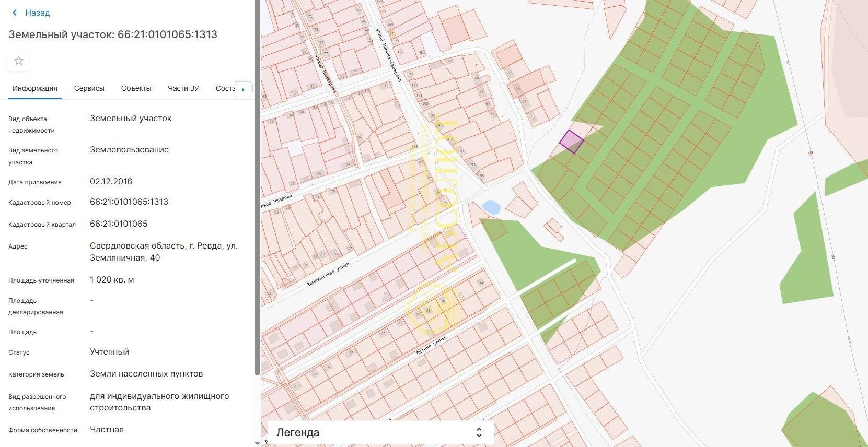Click the field label Дата присвоения
The height and width of the screenshot is (447, 868).
pyautogui.click(x=35, y=182)
